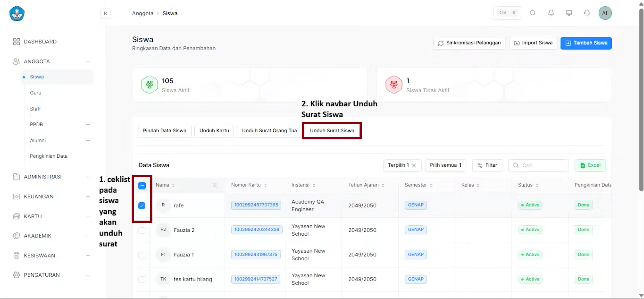Click the F1 avatar for Fauzia 1
The height and width of the screenshot is (299, 644).
pos(163,255)
